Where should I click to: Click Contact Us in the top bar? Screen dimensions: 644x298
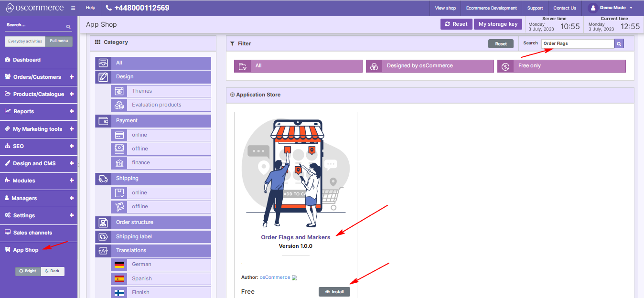(x=565, y=8)
